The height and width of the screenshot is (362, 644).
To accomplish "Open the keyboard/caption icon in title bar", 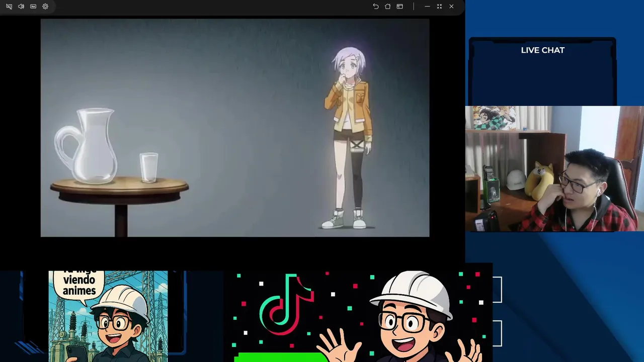I will tap(33, 7).
